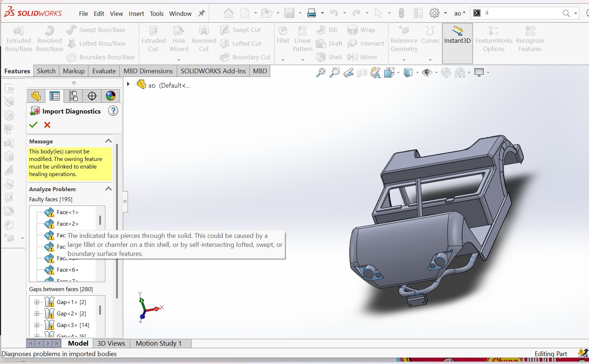Open the File menu
The width and height of the screenshot is (589, 364).
[x=83, y=14]
